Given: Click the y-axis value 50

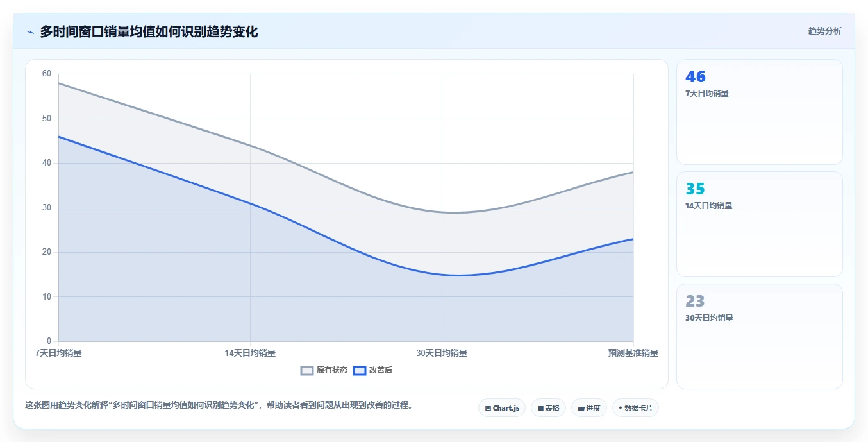Looking at the screenshot, I should 46,119.
